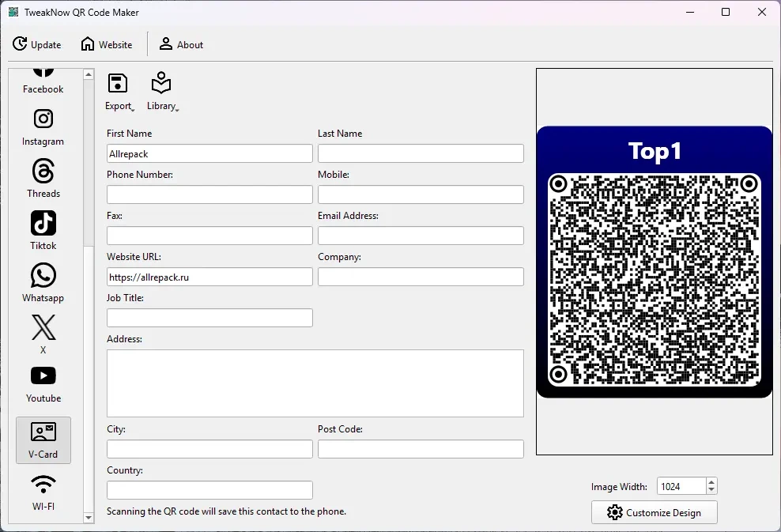Click the First Name field
Screen dimensions: 781x532
click(x=209, y=153)
